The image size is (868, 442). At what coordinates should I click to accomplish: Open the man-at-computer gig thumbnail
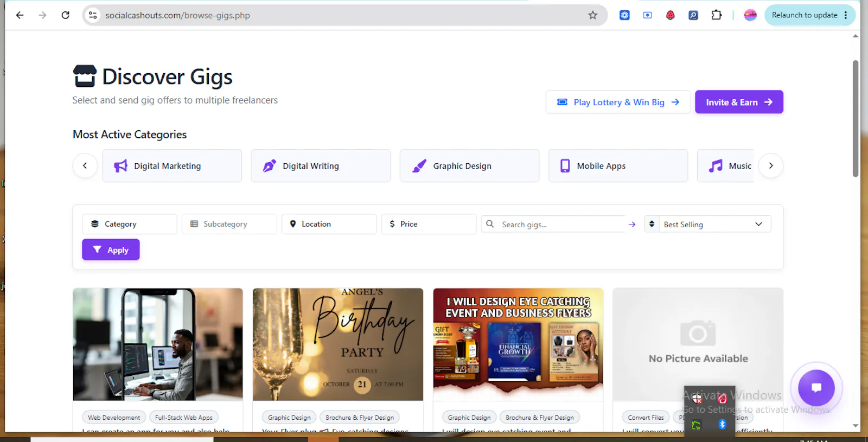pos(158,344)
